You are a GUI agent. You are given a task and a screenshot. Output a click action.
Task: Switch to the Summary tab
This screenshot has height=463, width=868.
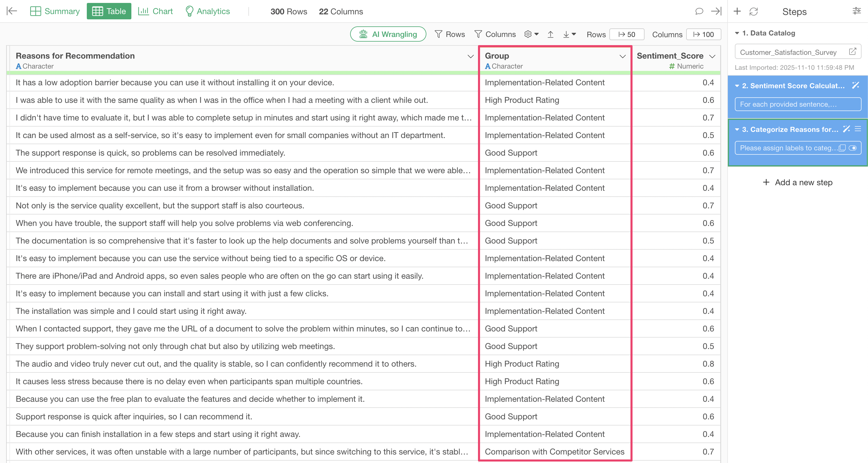click(55, 11)
